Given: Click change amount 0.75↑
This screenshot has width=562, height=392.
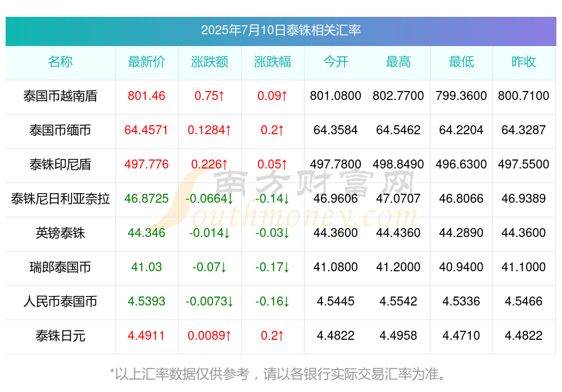Looking at the screenshot, I should click(210, 95).
